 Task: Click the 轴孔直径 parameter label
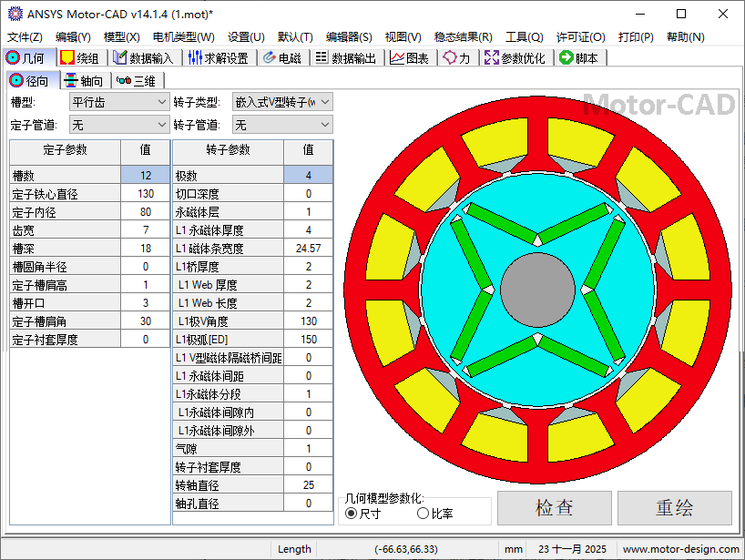pyautogui.click(x=197, y=504)
